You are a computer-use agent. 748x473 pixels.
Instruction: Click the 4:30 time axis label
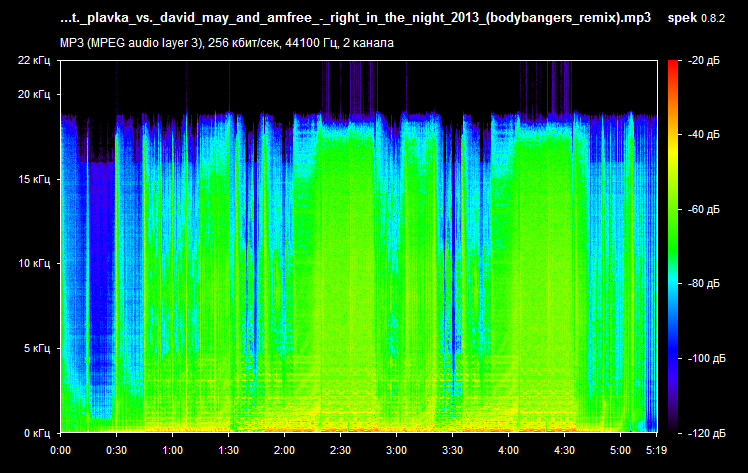pos(564,450)
